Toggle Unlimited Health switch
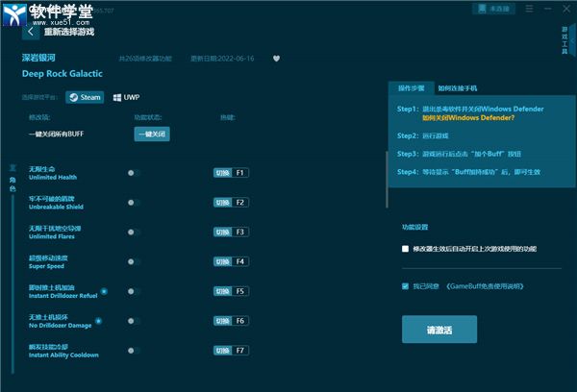Screen dimensions: 577x392 [134, 173]
